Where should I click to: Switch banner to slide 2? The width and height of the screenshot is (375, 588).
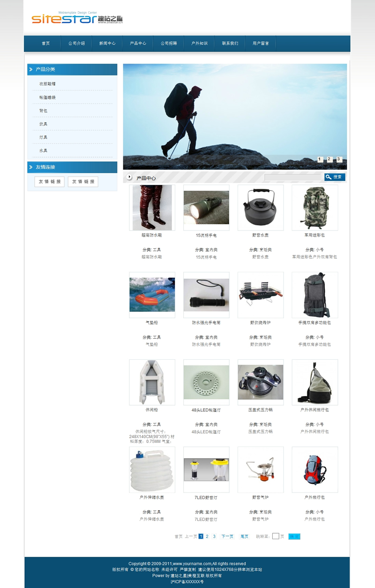click(x=330, y=159)
